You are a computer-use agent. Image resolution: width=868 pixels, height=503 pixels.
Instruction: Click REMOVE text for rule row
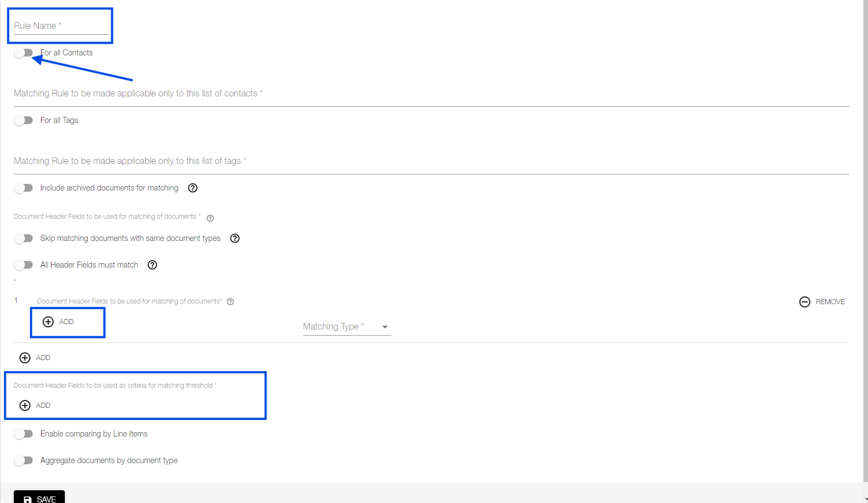pos(830,302)
